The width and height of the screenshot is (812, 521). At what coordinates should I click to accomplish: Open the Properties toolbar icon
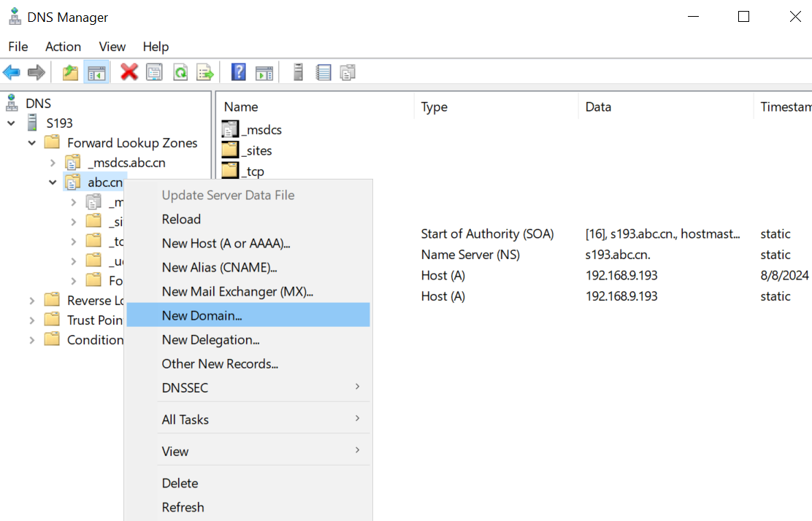[154, 72]
